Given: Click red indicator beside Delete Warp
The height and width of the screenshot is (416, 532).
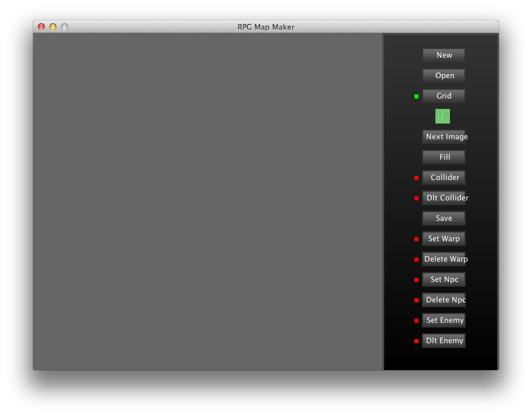Looking at the screenshot, I should pyautogui.click(x=416, y=259).
